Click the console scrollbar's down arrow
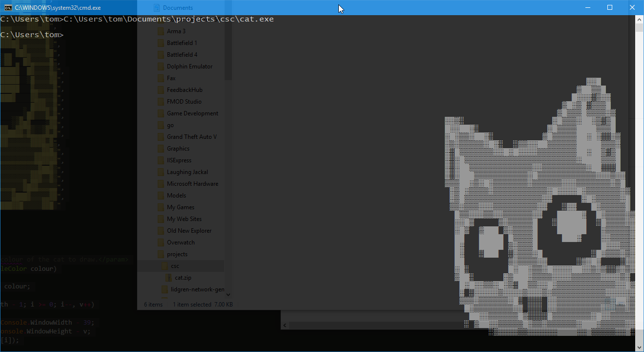Image resolution: width=644 pixels, height=352 pixels. (x=639, y=347)
